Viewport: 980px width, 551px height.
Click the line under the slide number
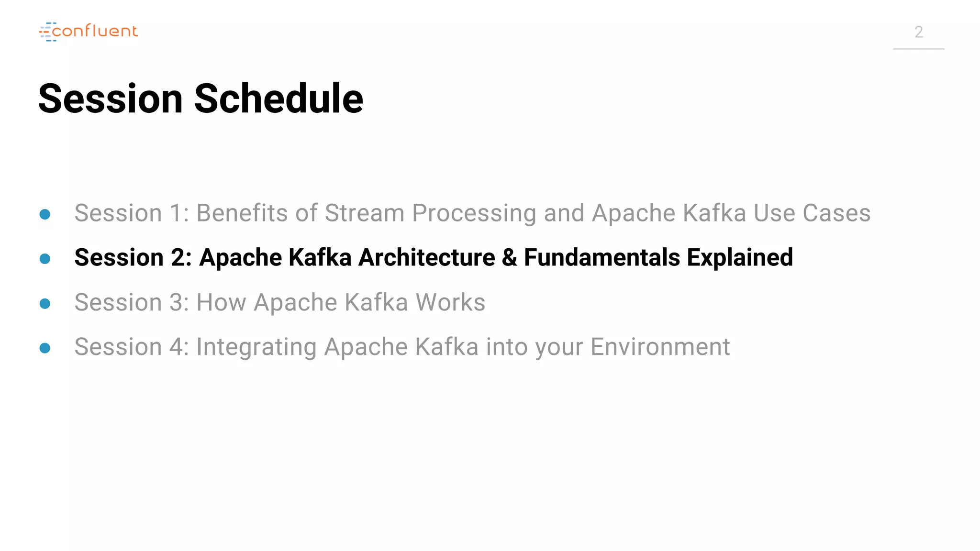tap(918, 49)
